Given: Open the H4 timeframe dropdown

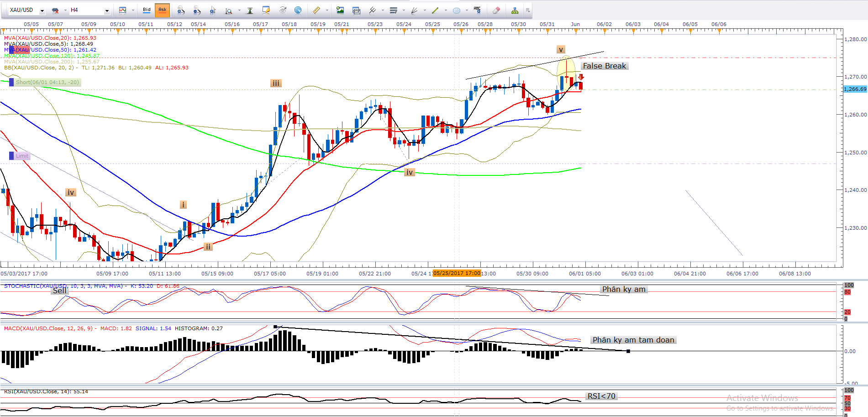Looking at the screenshot, I should 107,11.
